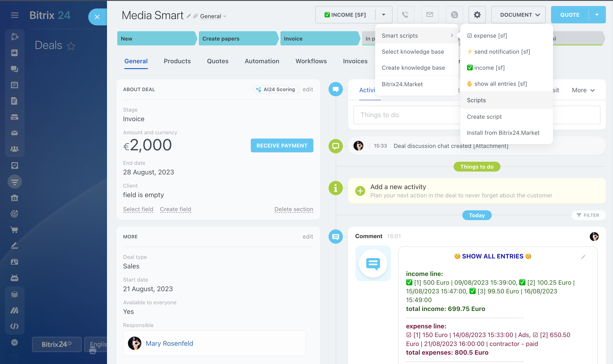Open the DOCUMENT dropdown
The width and height of the screenshot is (613, 364).
[518, 15]
